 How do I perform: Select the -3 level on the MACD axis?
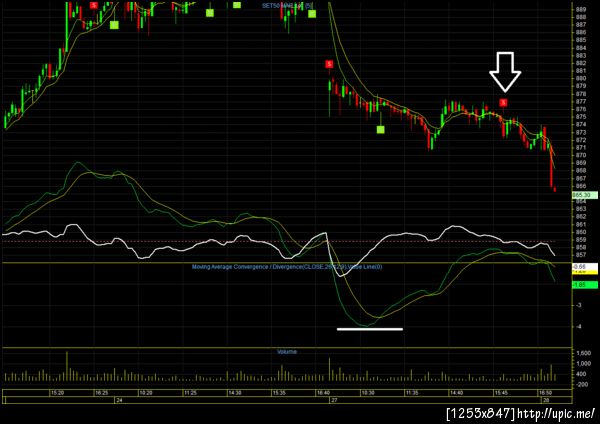pos(579,305)
